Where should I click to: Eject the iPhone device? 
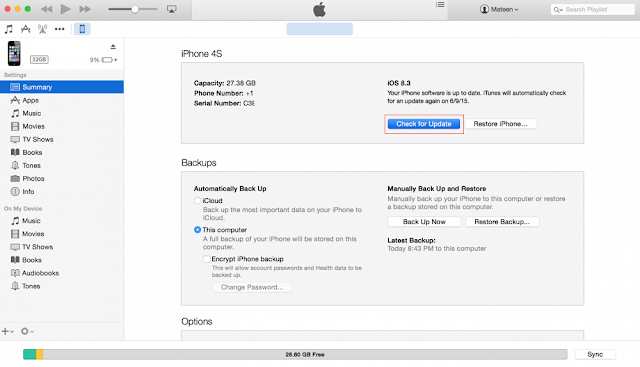[113, 47]
